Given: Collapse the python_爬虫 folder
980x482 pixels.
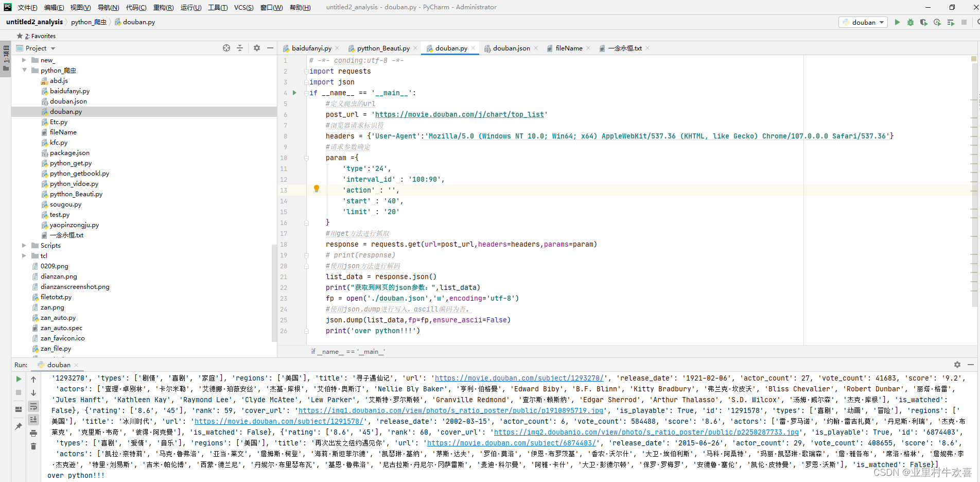Looking at the screenshot, I should pos(24,71).
